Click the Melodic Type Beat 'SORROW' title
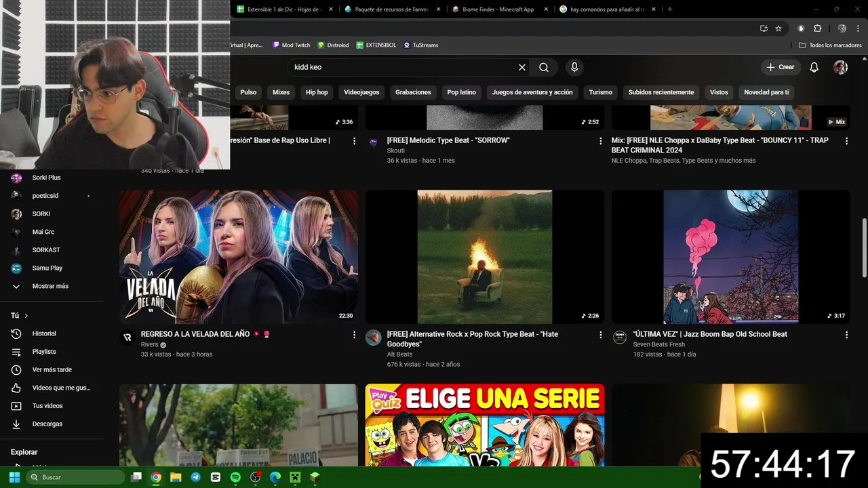This screenshot has width=868, height=488. [x=448, y=140]
